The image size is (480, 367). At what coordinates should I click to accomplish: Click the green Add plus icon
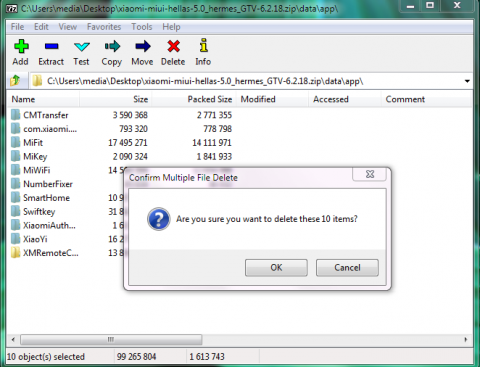(x=21, y=46)
